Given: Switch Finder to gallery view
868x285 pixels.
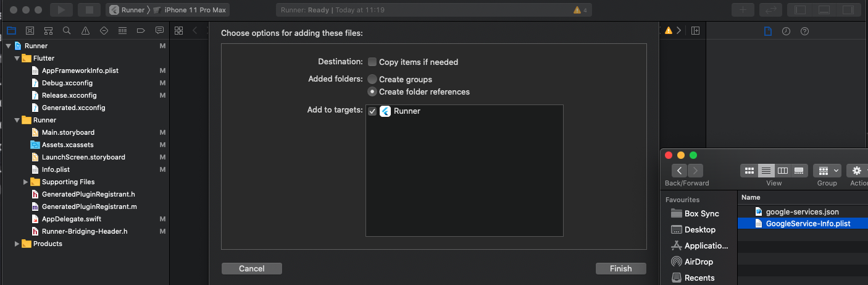Looking at the screenshot, I should pyautogui.click(x=799, y=171).
